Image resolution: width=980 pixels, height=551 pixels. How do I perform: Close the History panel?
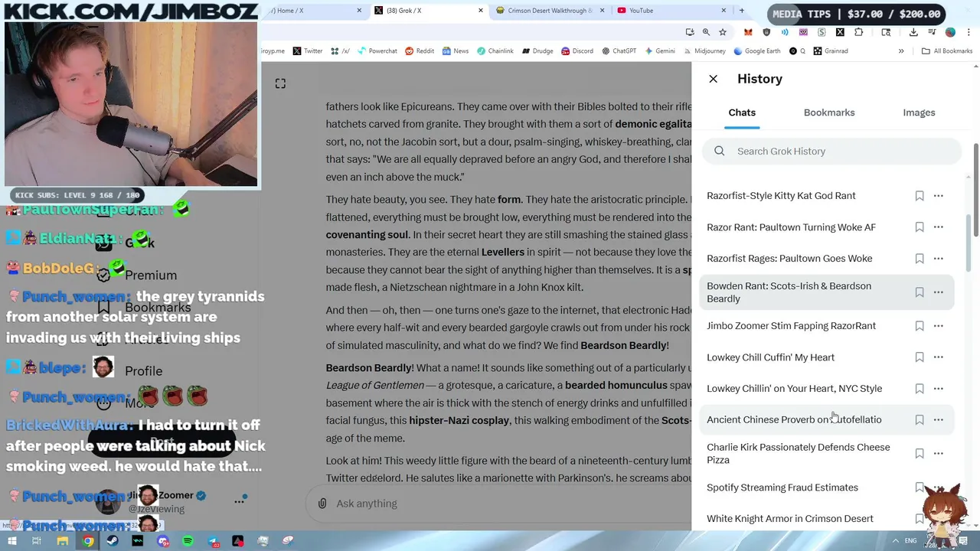point(713,79)
